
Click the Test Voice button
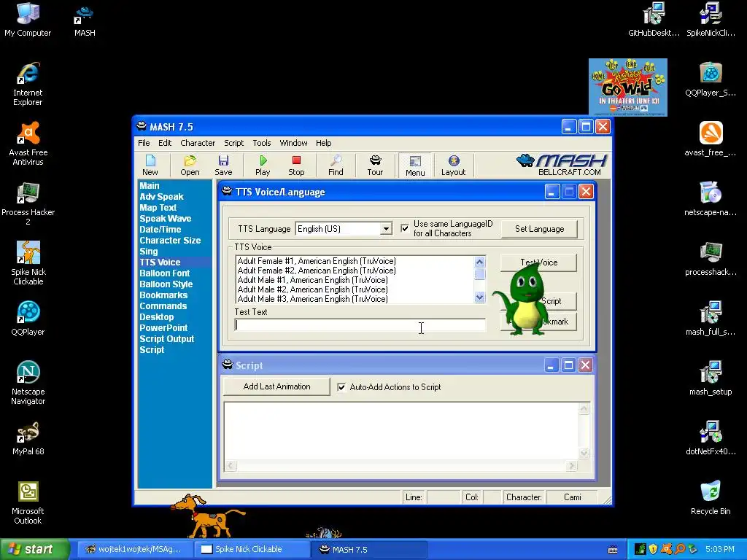coord(538,262)
